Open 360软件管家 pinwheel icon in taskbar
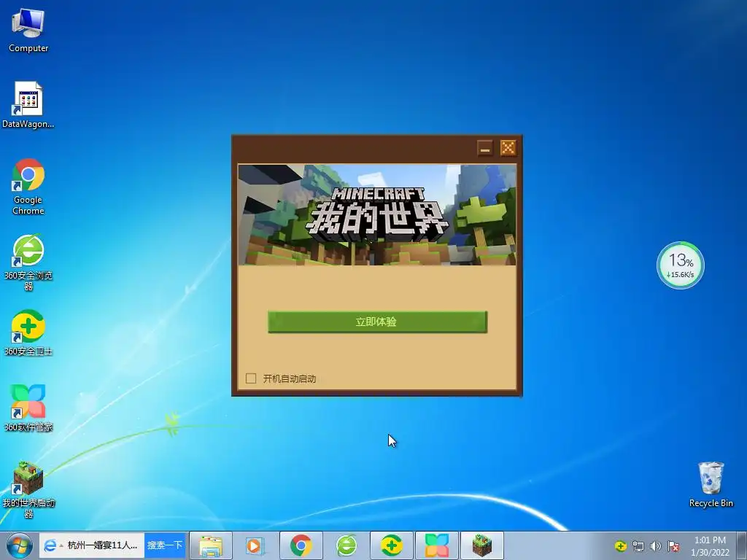Viewport: 747px width, 560px height. tap(437, 545)
